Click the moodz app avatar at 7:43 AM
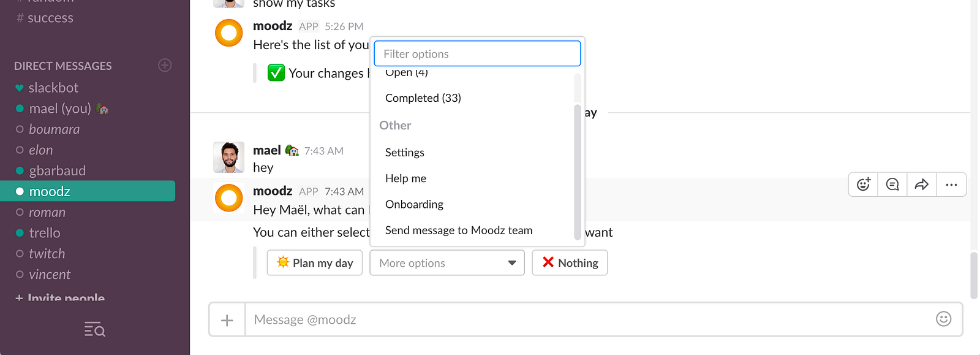The width and height of the screenshot is (980, 355). (229, 198)
